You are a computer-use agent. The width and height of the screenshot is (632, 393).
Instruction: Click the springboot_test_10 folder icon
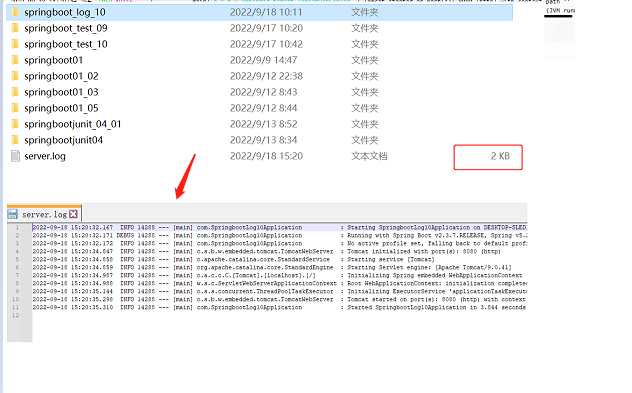coord(15,44)
